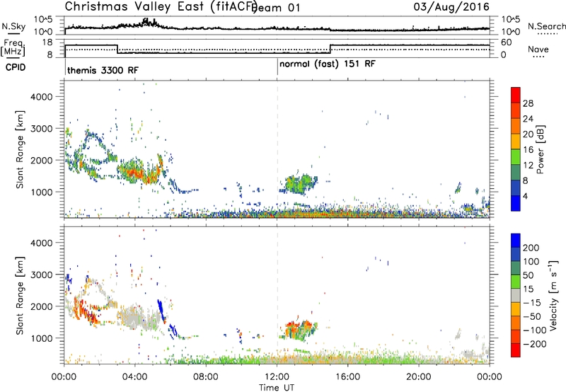Screen dimensions: 566x392
Task: Click 'Slant Range [km]' label of power panel
Action: [x=20, y=149]
